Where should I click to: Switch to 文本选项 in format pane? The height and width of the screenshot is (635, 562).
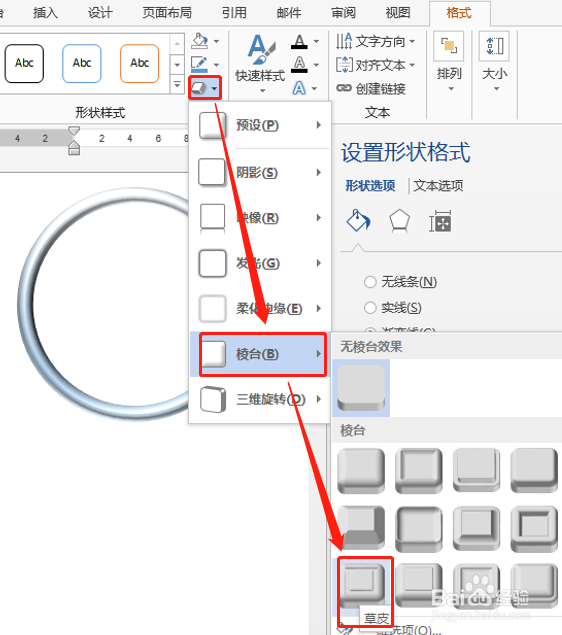(x=438, y=185)
